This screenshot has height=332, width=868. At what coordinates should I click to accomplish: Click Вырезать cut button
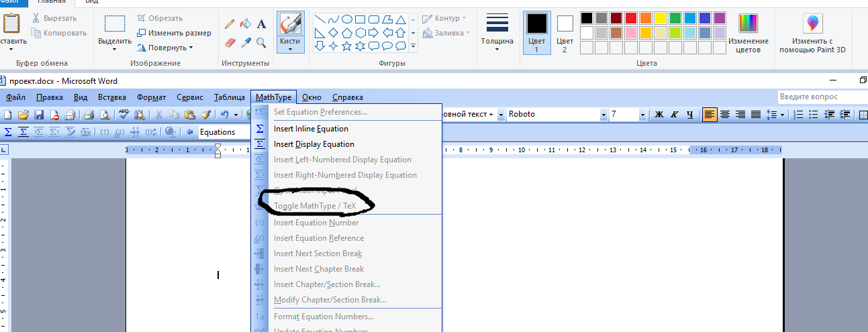[x=54, y=18]
